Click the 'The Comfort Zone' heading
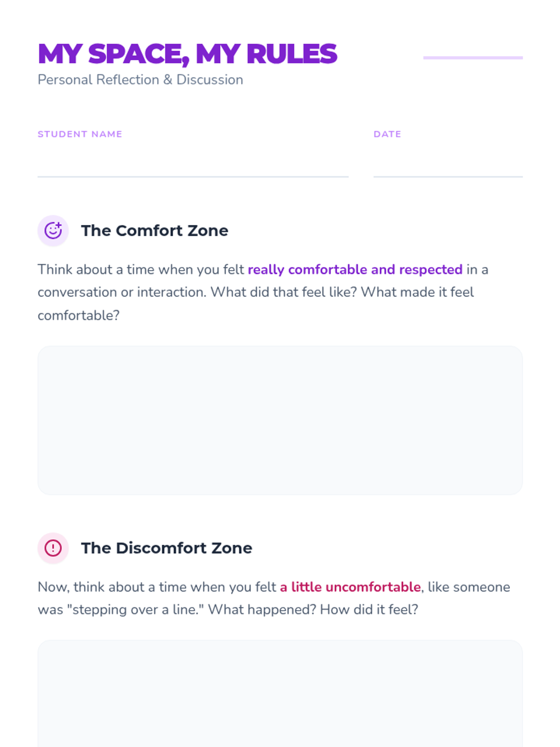This screenshot has width=560, height=747. 154,231
